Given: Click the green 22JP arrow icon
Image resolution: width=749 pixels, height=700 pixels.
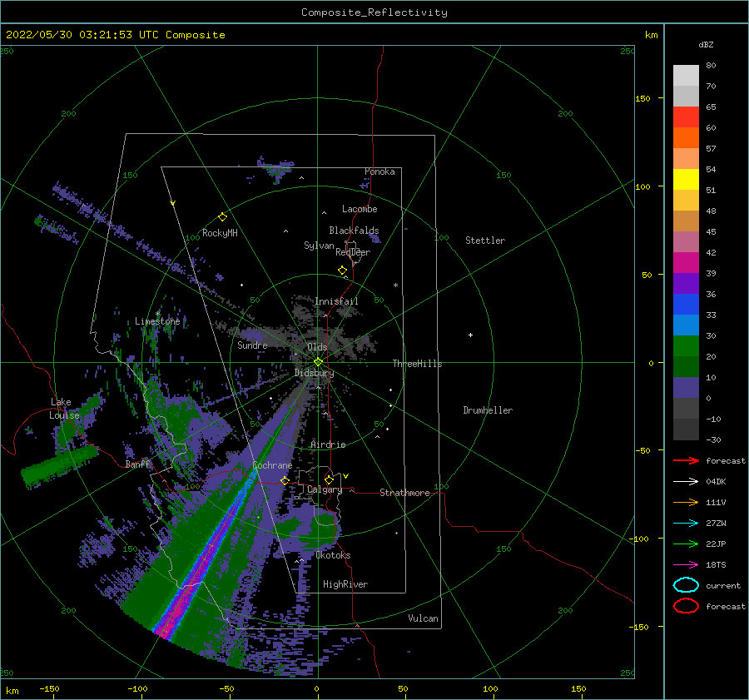Looking at the screenshot, I should [x=686, y=544].
